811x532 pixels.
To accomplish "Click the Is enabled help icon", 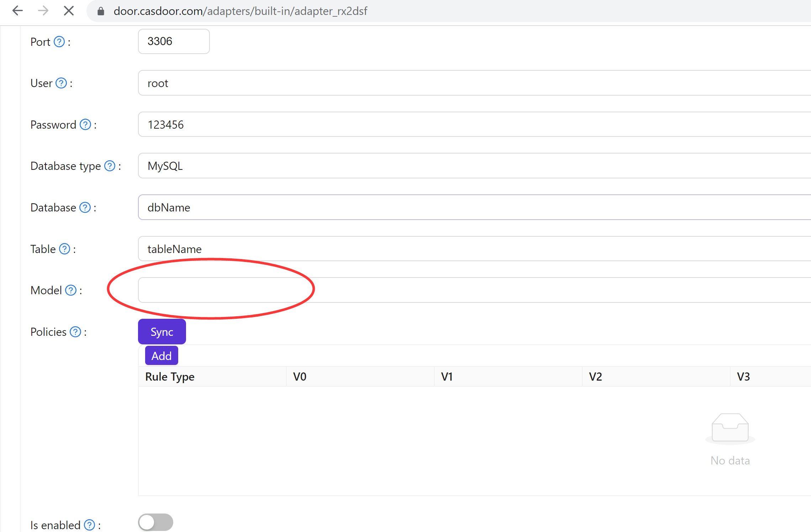I will 89,525.
